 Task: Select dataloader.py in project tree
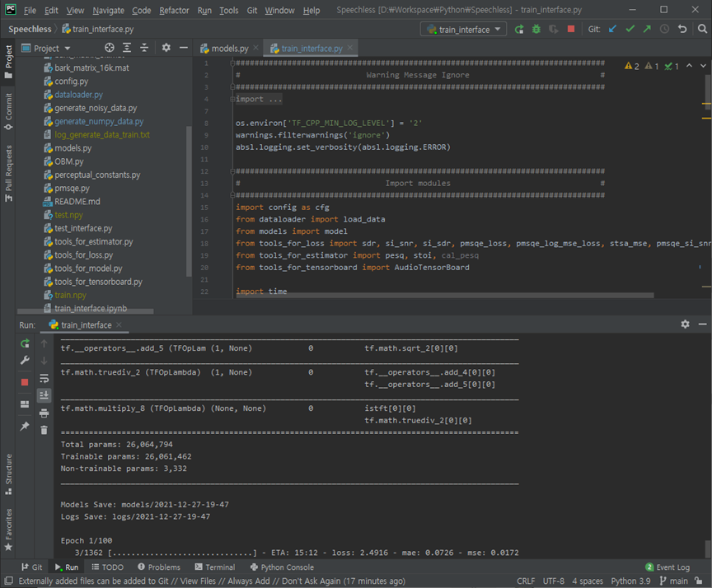(78, 95)
